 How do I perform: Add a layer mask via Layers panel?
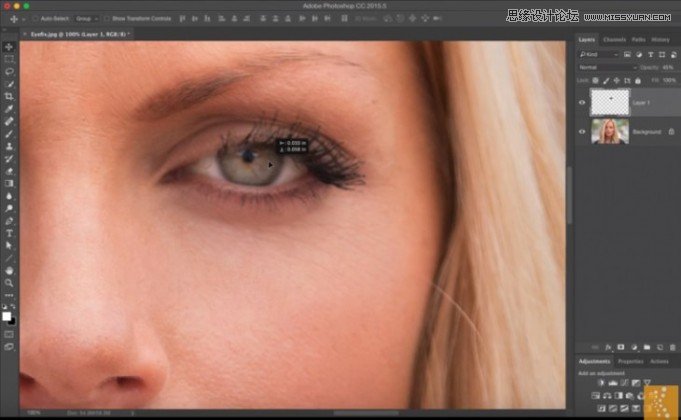coord(621,347)
